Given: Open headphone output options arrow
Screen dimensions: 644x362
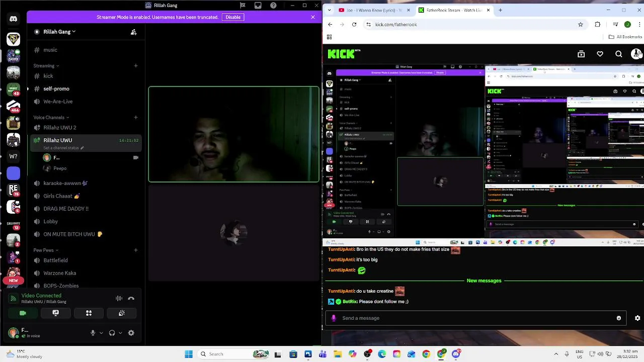Looking at the screenshot, I should (x=120, y=333).
